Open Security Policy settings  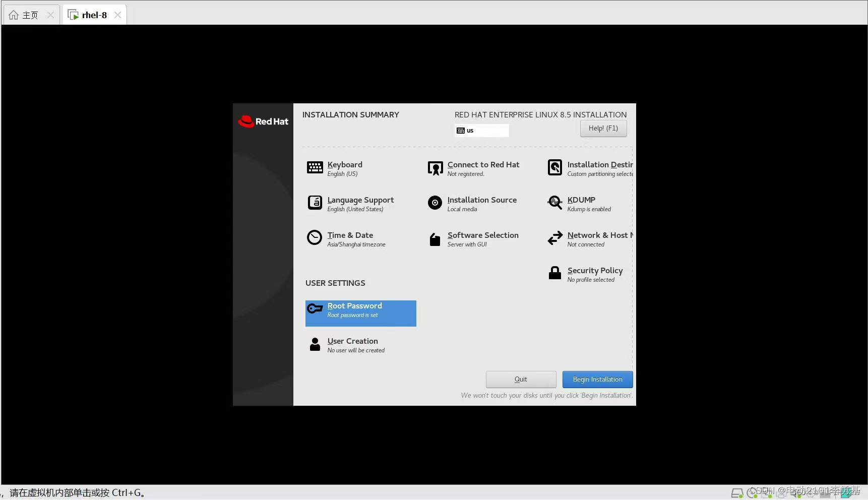click(x=595, y=271)
